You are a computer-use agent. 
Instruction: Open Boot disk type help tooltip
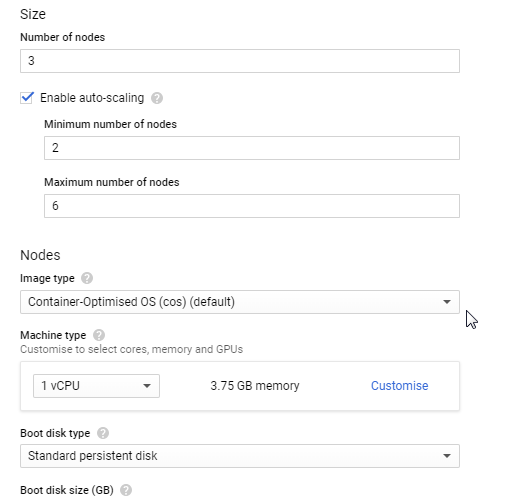[103, 433]
